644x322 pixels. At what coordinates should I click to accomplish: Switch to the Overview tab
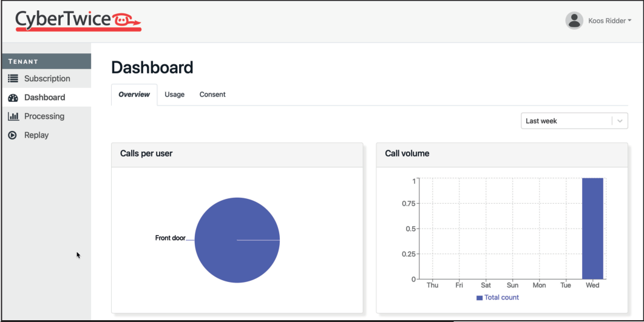coord(134,95)
